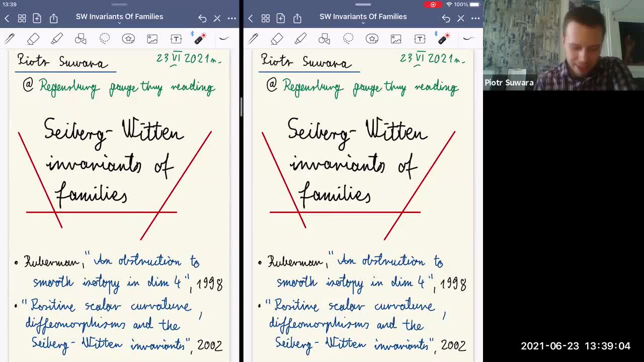
Task: Select the Highlighter tool in left pane
Action: pos(57,39)
